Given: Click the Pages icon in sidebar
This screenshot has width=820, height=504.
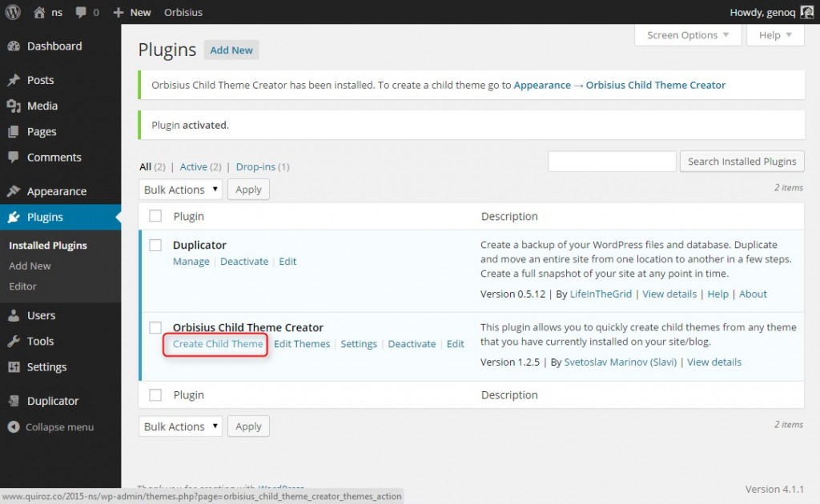Looking at the screenshot, I should point(14,132).
